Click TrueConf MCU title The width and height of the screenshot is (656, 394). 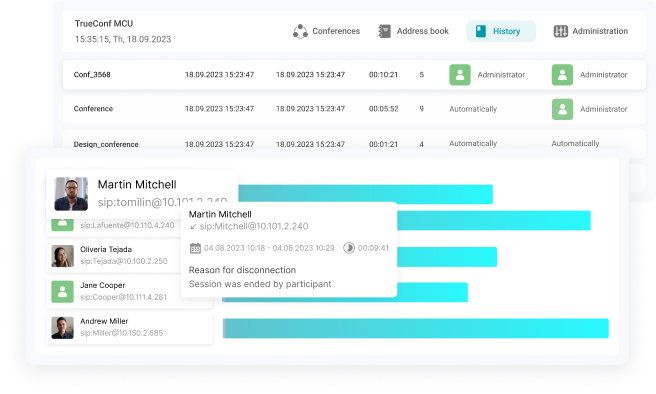[x=104, y=24]
